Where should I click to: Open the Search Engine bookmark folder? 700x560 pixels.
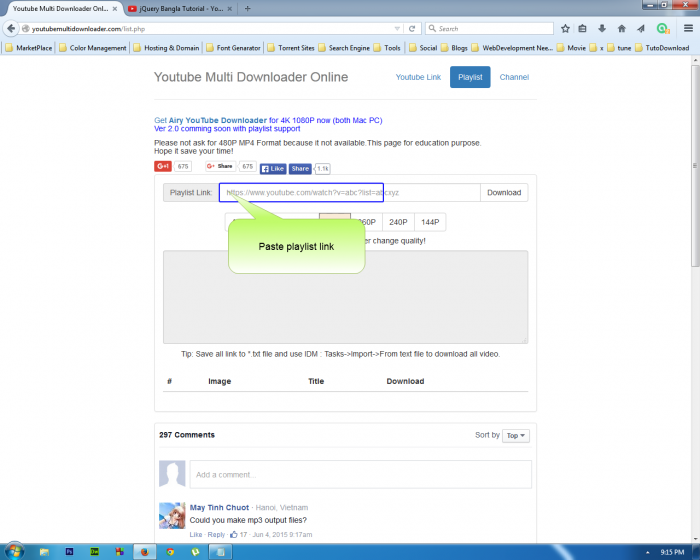344,48
